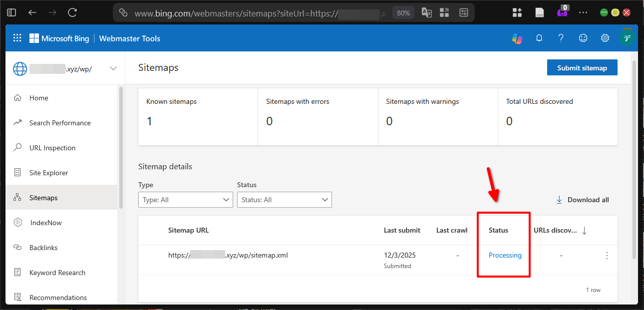The height and width of the screenshot is (310, 644).
Task: Expand the Type: All filter
Action: pos(185,199)
